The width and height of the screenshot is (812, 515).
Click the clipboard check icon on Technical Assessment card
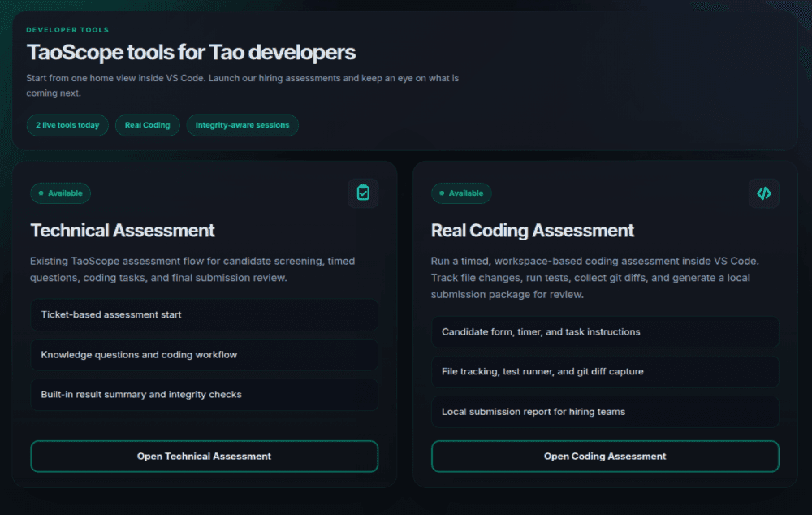pos(363,193)
